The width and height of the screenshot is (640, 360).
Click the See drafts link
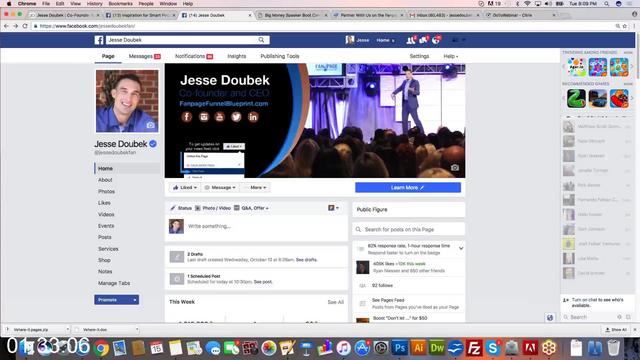[x=306, y=260]
